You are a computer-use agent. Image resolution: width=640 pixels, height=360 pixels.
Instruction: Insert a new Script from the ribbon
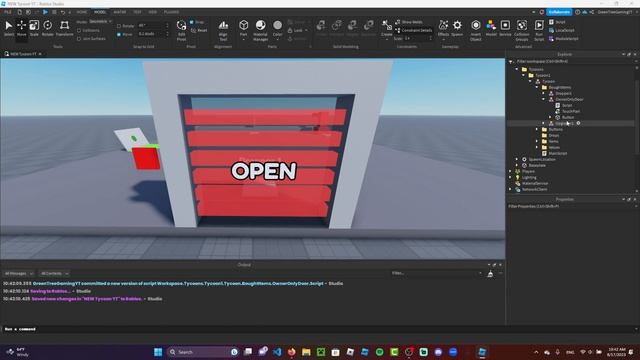click(557, 22)
